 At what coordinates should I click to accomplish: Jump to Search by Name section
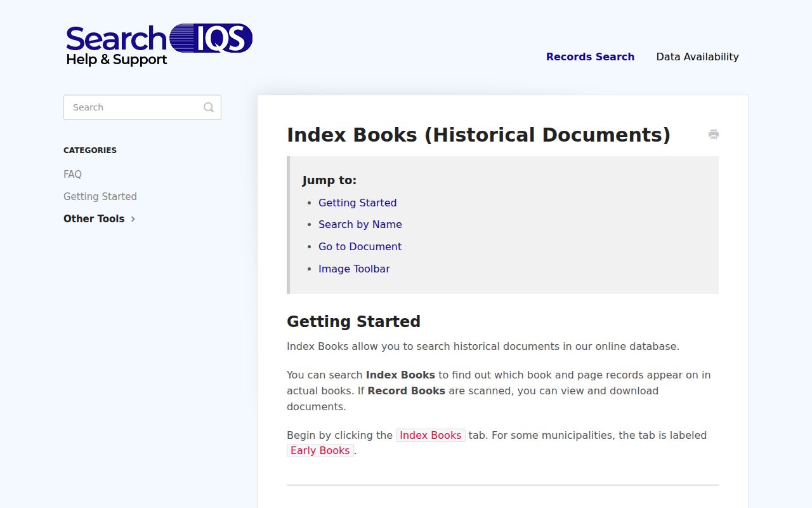[360, 224]
